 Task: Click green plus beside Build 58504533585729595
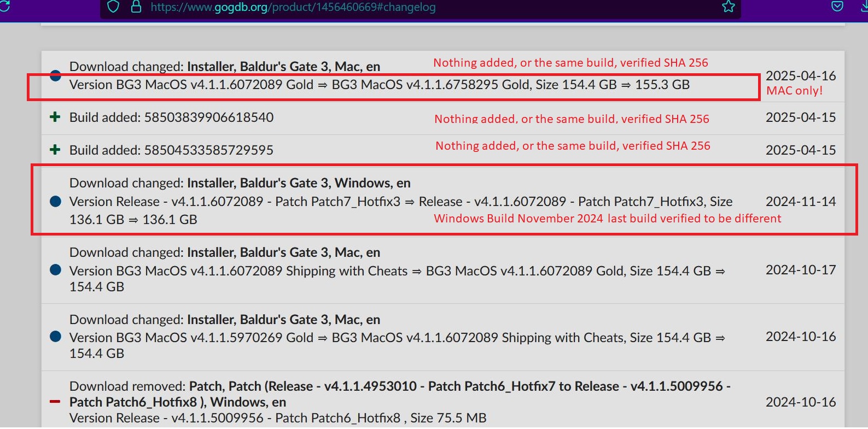[55, 150]
